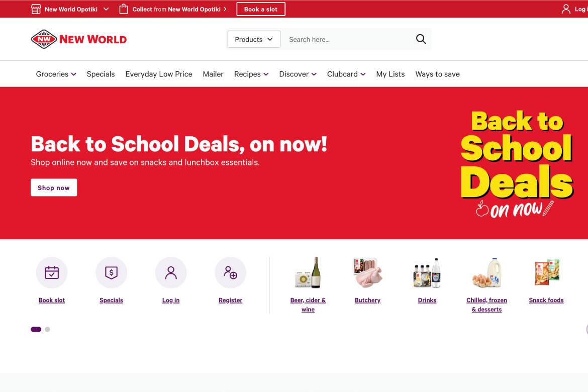588x392 pixels.
Task: Open the Book slot calendar icon
Action: 52,273
